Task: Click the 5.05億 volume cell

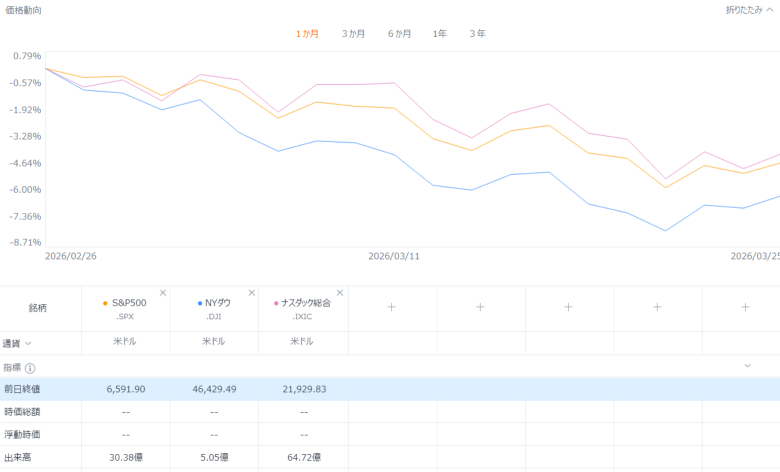Action: (x=214, y=458)
